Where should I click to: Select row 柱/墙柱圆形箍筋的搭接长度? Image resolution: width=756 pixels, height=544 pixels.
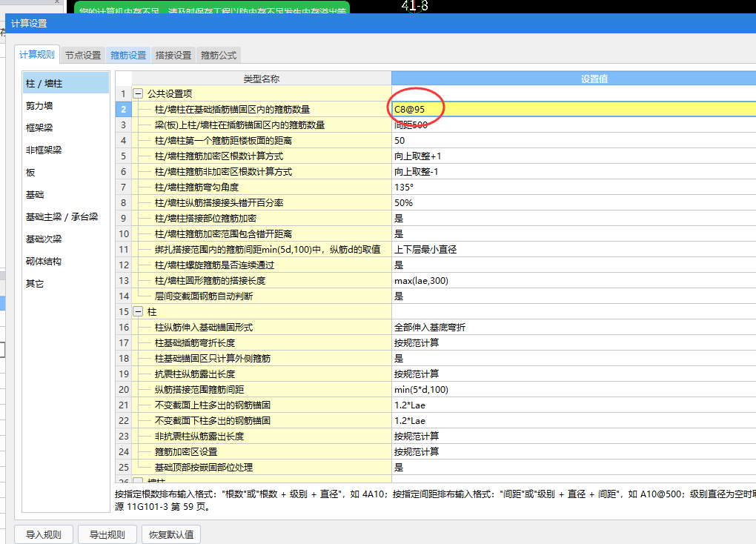coord(262,280)
